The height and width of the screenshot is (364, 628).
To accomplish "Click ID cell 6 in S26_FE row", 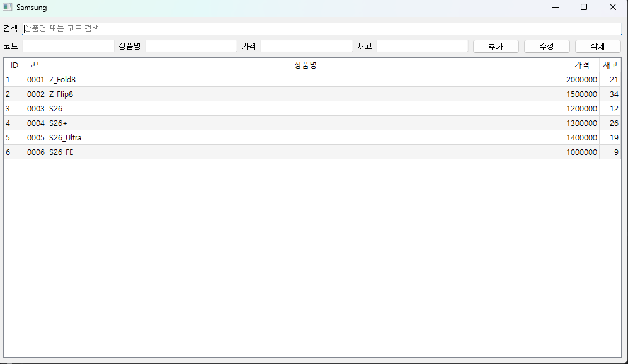I will [x=14, y=152].
